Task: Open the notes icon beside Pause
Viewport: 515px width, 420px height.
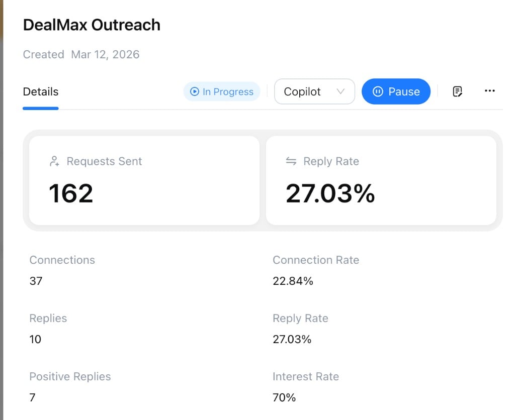Action: (457, 91)
